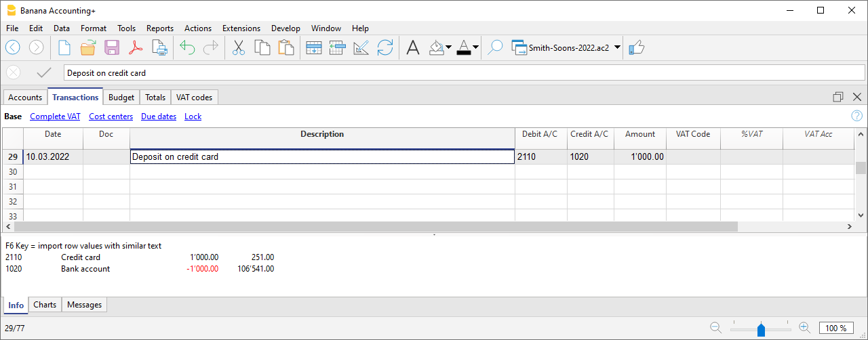Open the Charts tab

tap(45, 305)
